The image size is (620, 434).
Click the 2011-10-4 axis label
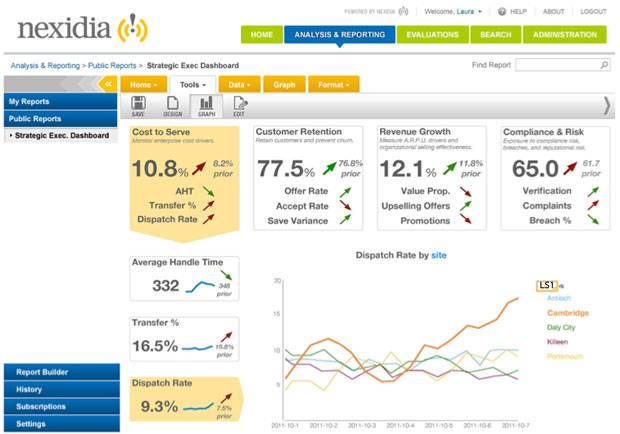400,425
